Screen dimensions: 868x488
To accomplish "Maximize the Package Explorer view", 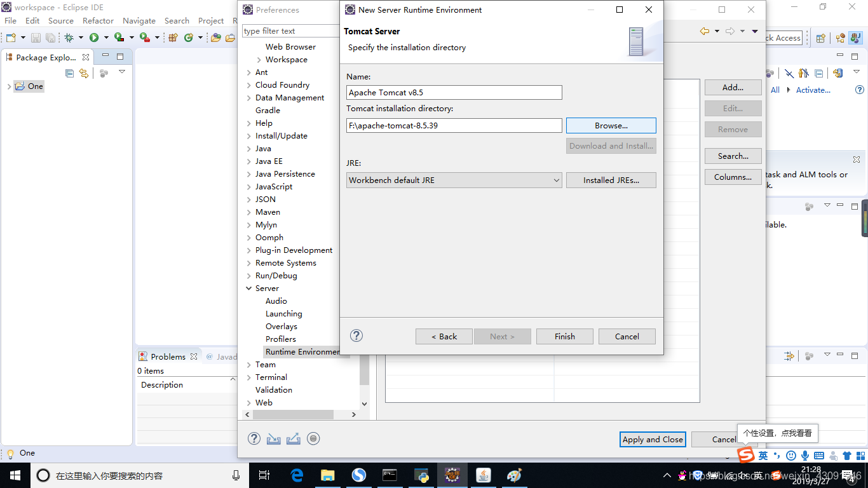I will click(120, 57).
